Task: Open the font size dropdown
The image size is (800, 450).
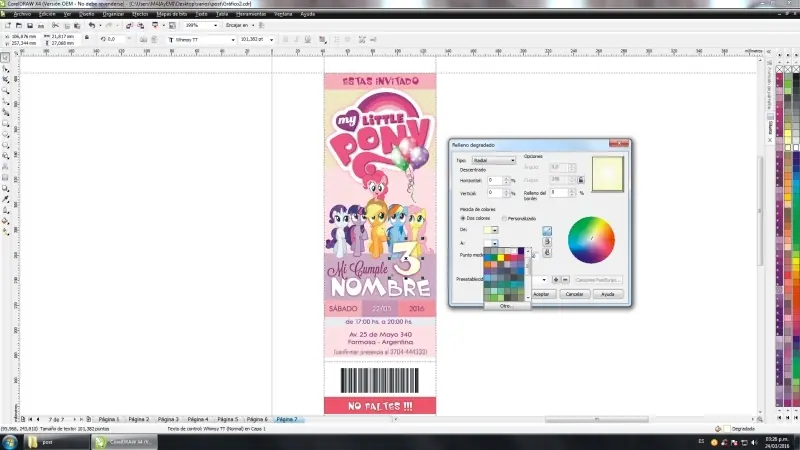Action: 271,39
